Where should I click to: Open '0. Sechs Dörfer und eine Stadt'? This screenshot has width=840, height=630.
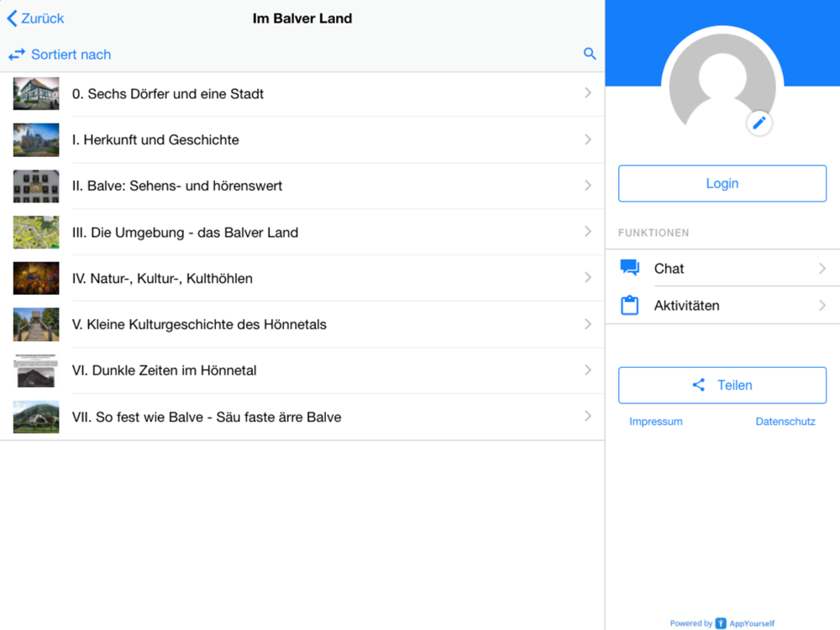pyautogui.click(x=302, y=94)
